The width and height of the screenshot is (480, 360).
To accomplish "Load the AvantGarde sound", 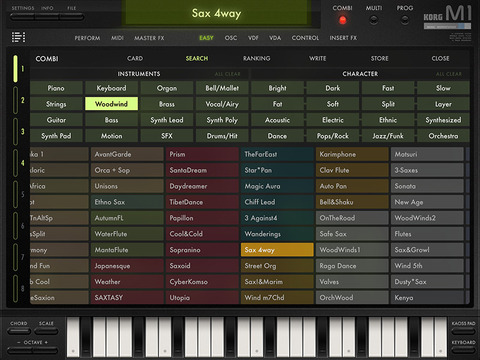I will point(127,154).
